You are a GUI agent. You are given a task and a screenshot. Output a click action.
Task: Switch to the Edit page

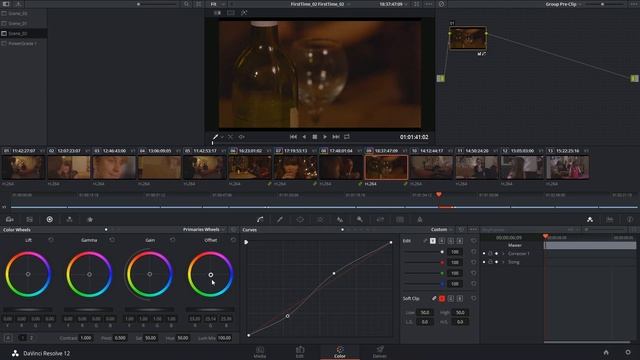300,352
